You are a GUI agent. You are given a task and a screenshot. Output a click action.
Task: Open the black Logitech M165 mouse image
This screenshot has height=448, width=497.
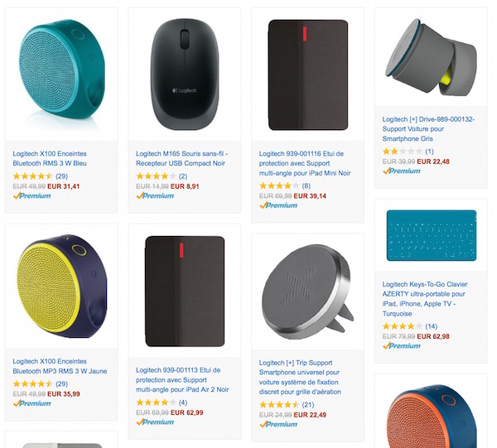(185, 75)
